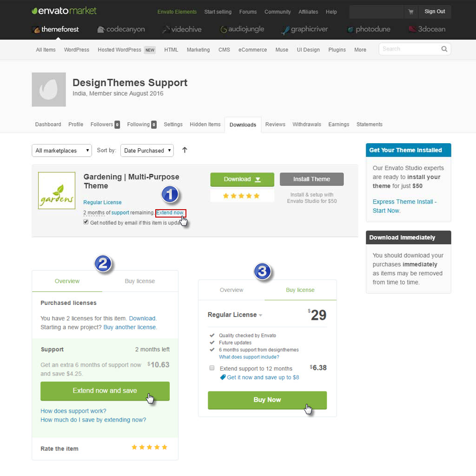Image resolution: width=476 pixels, height=476 pixels.
Task: Select the Downloads tab
Action: point(243,125)
